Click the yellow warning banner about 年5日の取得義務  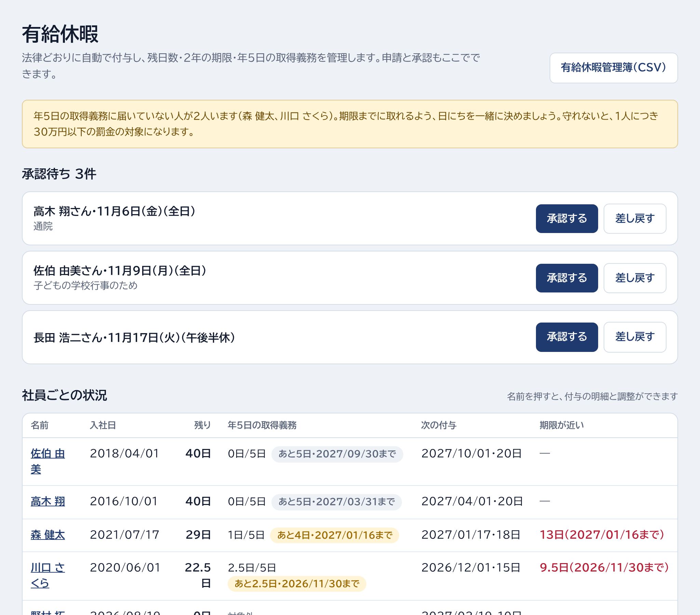coord(350,124)
